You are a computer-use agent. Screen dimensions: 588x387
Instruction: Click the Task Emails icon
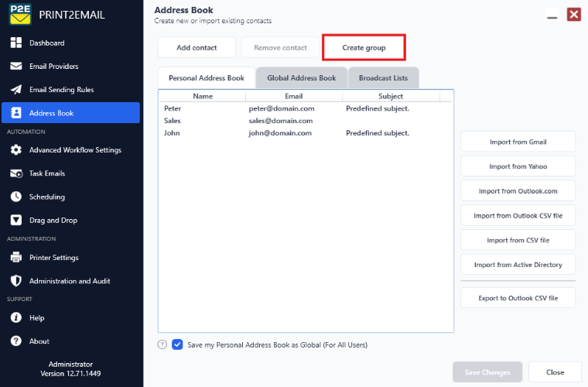[16, 173]
